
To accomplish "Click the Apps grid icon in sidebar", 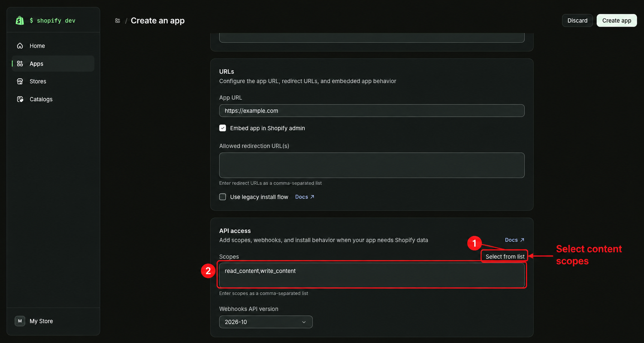I will tap(20, 64).
